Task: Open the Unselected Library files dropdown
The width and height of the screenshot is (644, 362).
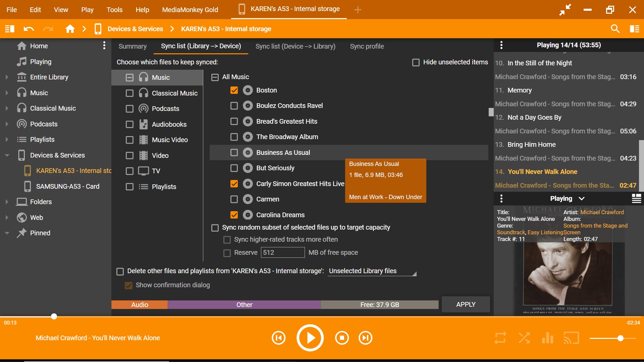Action: click(372, 271)
